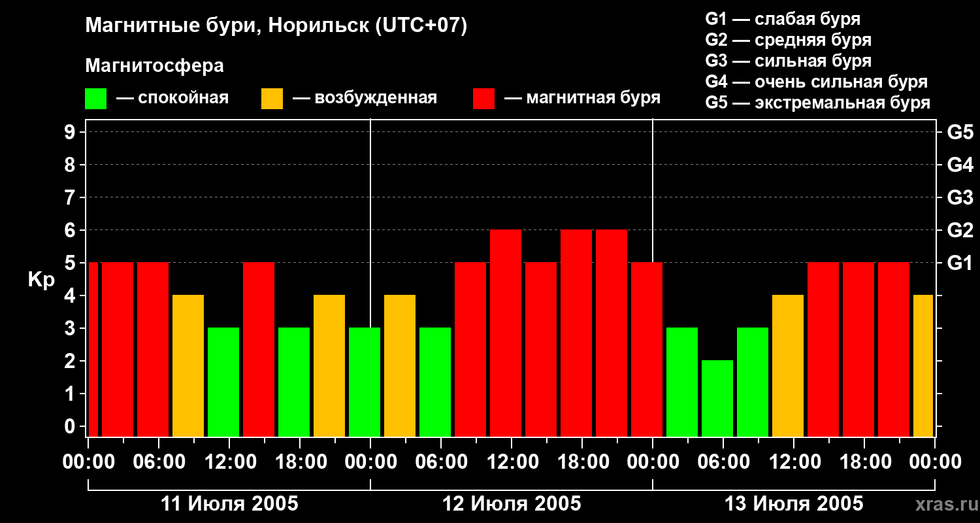Image resolution: width=980 pixels, height=523 pixels.
Task: Click the '18:00' time label for 12 July
Action: (x=582, y=462)
